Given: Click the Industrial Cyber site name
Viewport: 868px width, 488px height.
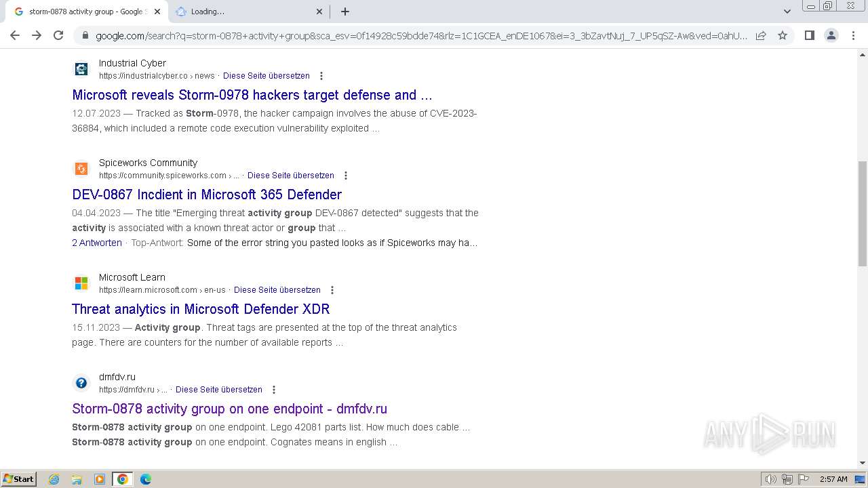Looking at the screenshot, I should coord(132,63).
